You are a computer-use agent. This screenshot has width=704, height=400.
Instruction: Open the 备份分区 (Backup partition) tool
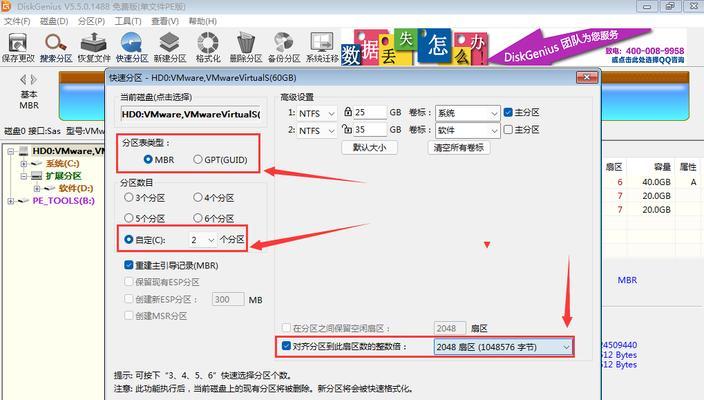284,47
